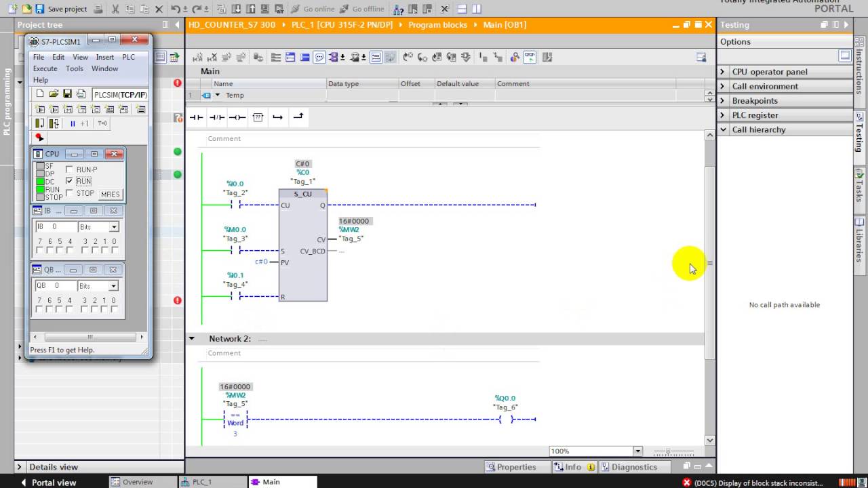Collapse Network 2 with its triangle

tap(192, 338)
